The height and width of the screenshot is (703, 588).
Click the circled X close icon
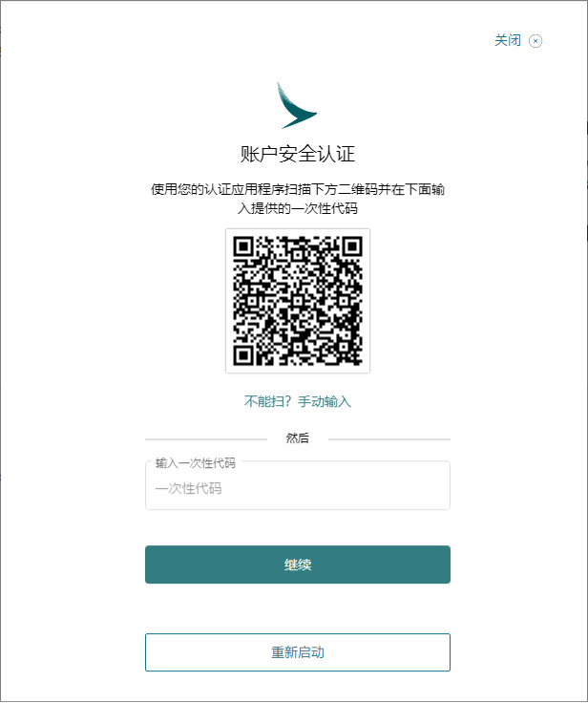tap(535, 41)
